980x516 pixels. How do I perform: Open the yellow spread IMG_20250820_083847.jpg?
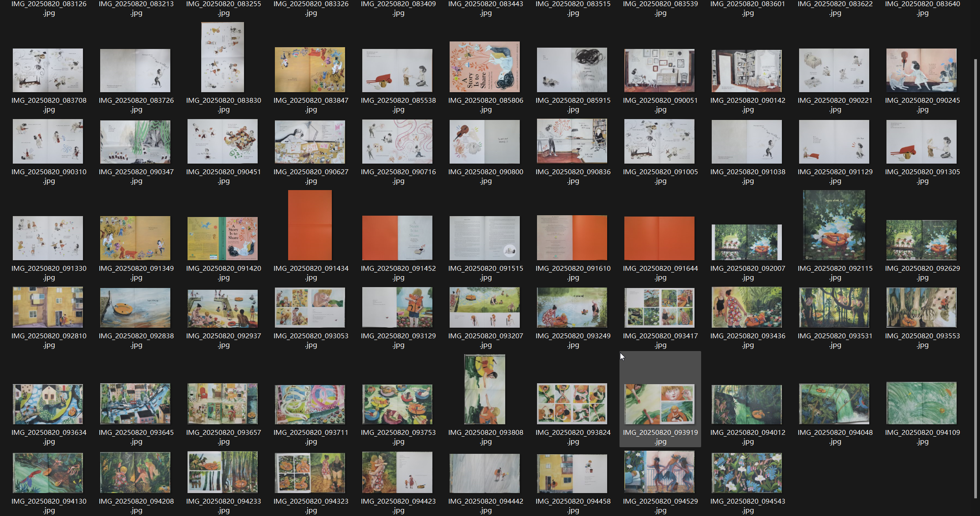tap(310, 70)
